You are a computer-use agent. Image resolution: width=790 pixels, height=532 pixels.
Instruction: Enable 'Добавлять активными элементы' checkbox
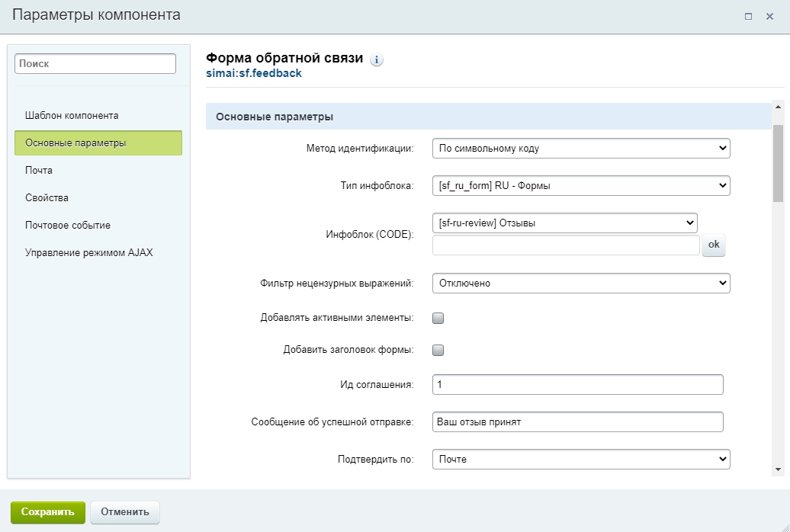click(x=438, y=319)
